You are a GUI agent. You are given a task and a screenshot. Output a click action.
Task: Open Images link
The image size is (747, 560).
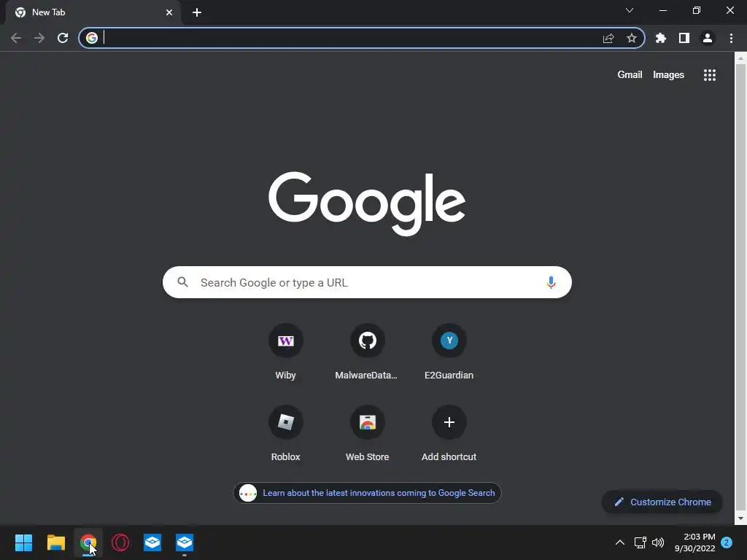pyautogui.click(x=668, y=75)
